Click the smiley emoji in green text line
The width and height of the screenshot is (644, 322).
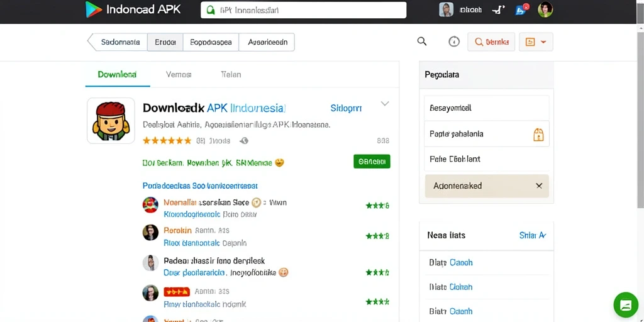pyautogui.click(x=280, y=163)
